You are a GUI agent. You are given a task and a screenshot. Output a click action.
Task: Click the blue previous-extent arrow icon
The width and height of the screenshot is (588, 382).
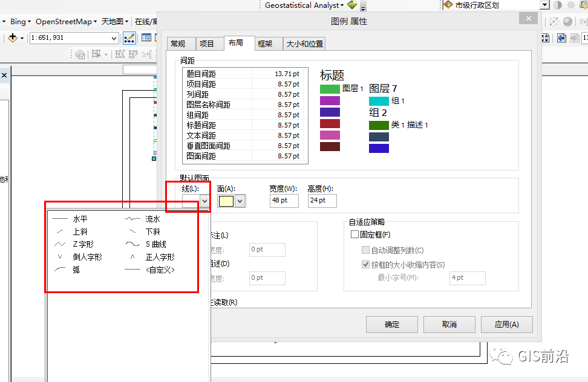point(561,38)
